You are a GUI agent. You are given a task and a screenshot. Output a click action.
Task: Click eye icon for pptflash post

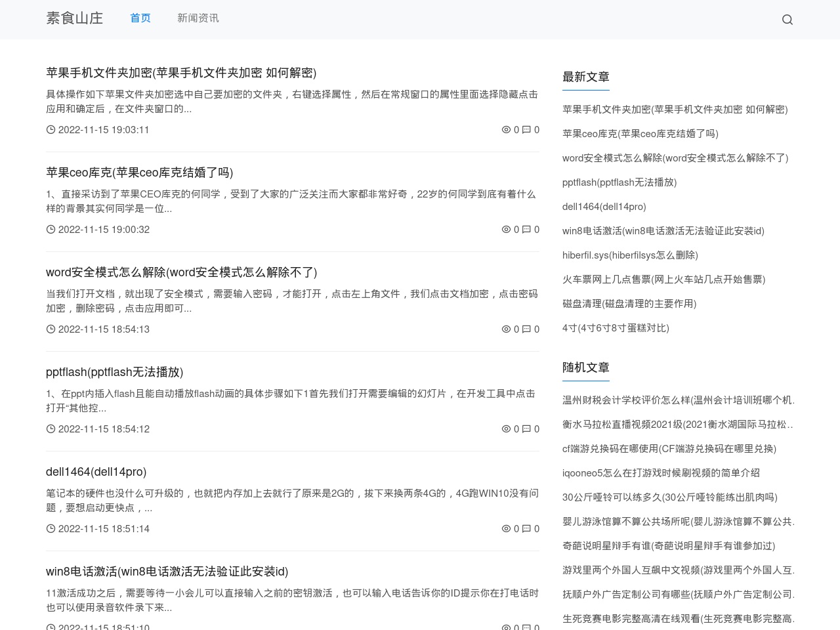[x=506, y=429]
